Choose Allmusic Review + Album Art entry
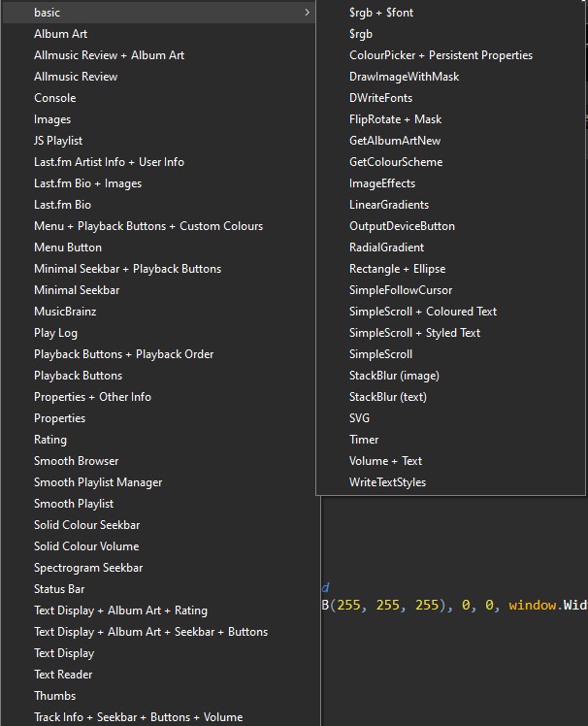This screenshot has width=588, height=726. click(109, 55)
